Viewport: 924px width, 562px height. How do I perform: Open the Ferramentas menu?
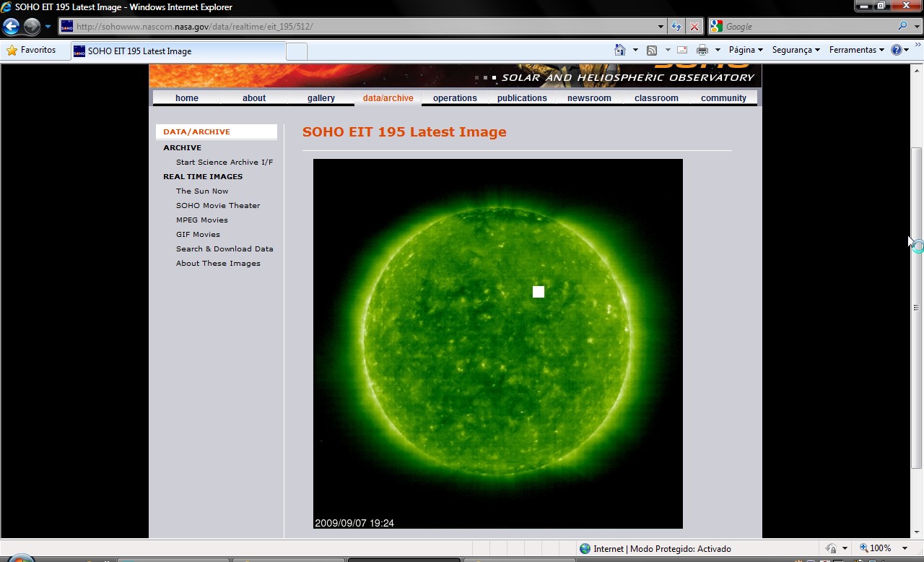click(856, 50)
